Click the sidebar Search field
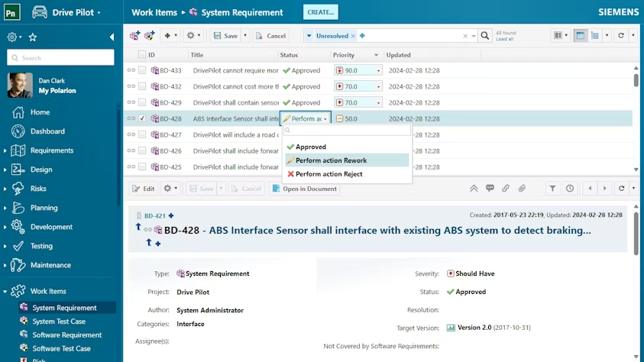This screenshot has width=644, height=362. (60, 57)
